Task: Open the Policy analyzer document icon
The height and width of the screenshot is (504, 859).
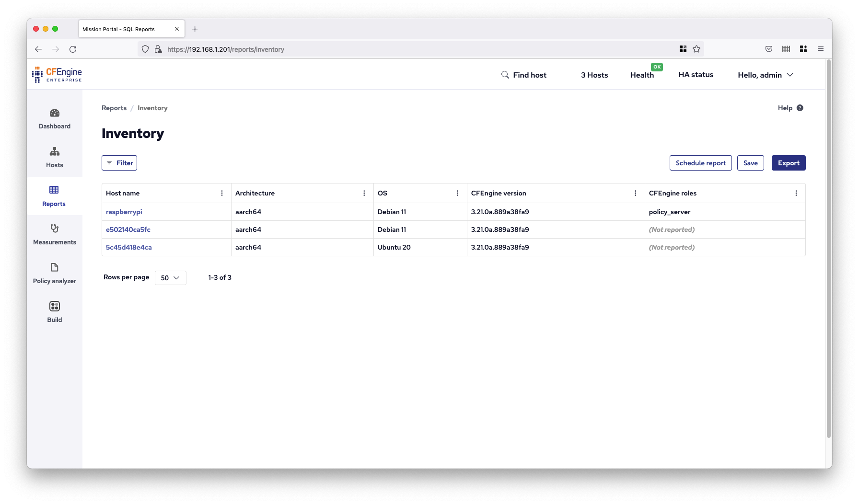Action: (55, 267)
